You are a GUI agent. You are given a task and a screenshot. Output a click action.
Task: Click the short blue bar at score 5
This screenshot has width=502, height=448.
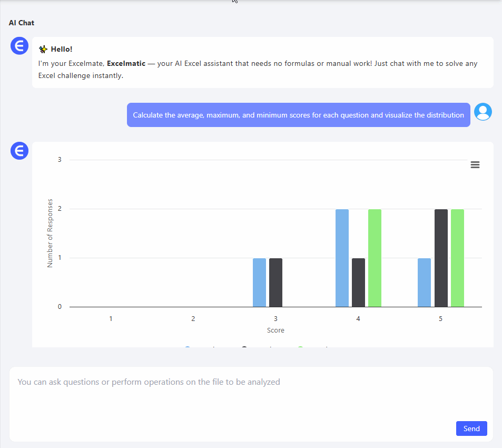pyautogui.click(x=424, y=283)
